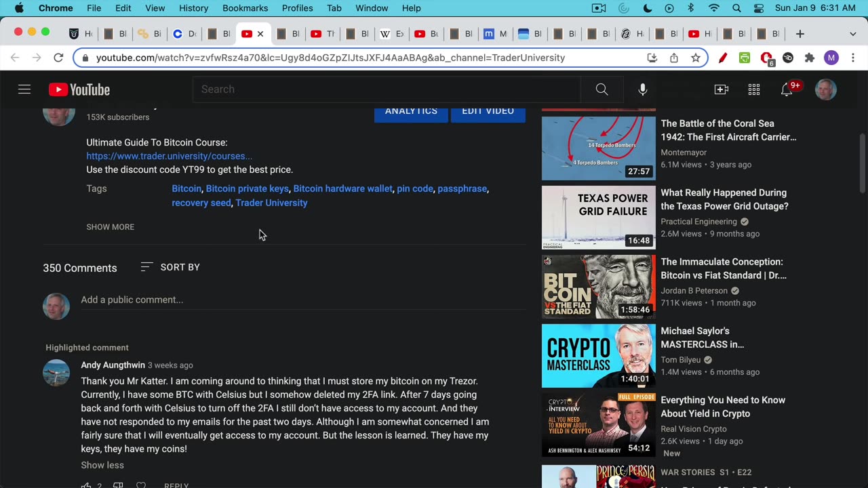This screenshot has width=868, height=488.
Task: Open the History menu
Action: [193, 8]
